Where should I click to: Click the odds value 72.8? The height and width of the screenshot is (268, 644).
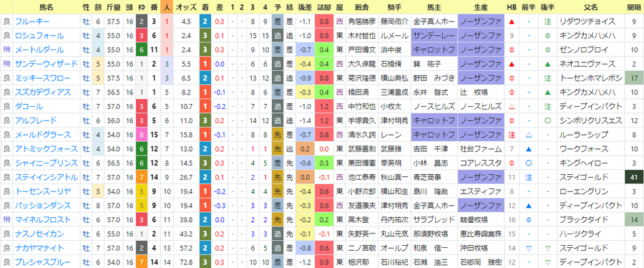[x=185, y=262]
